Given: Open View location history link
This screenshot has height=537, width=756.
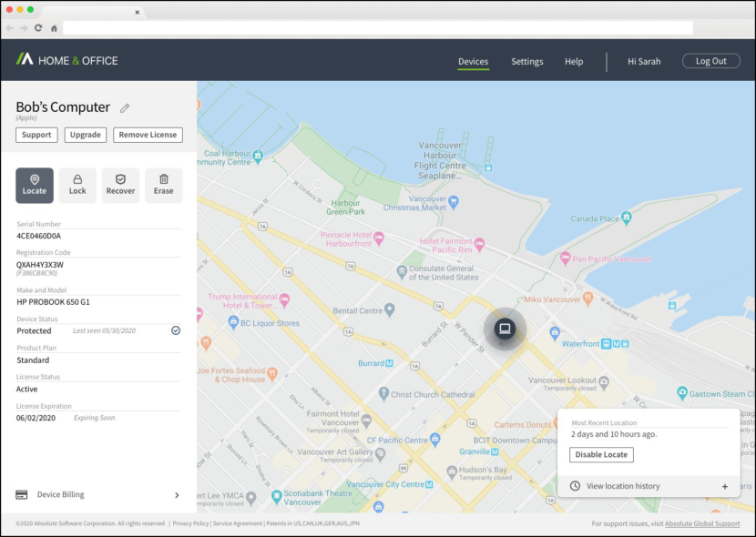Looking at the screenshot, I should point(623,486).
